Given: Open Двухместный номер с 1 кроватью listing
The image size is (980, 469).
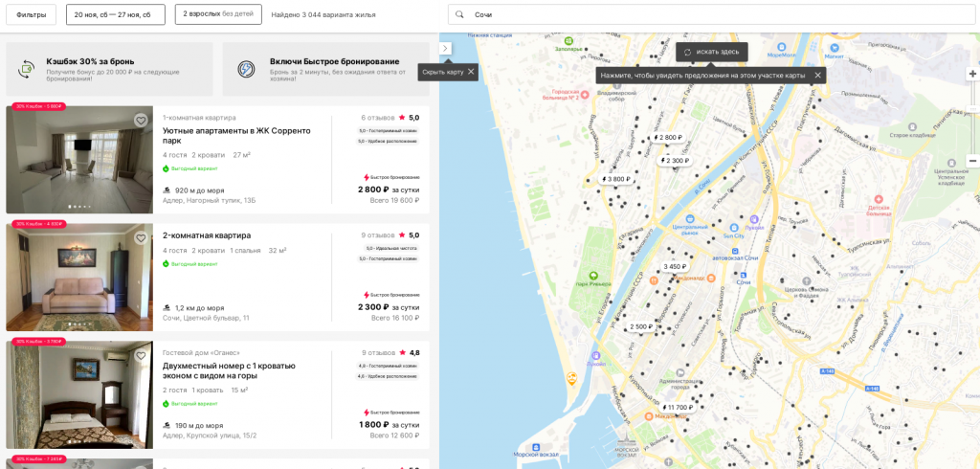Looking at the screenshot, I should 229,370.
